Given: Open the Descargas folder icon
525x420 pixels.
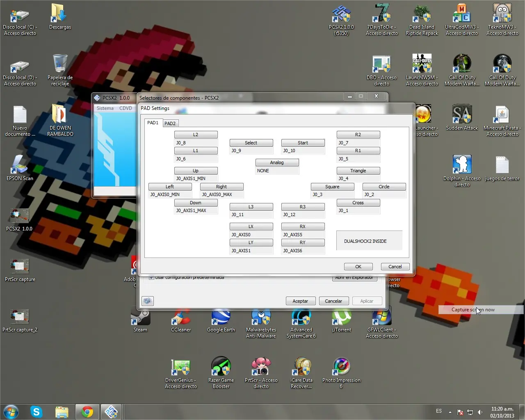Looking at the screenshot, I should click(60, 17).
